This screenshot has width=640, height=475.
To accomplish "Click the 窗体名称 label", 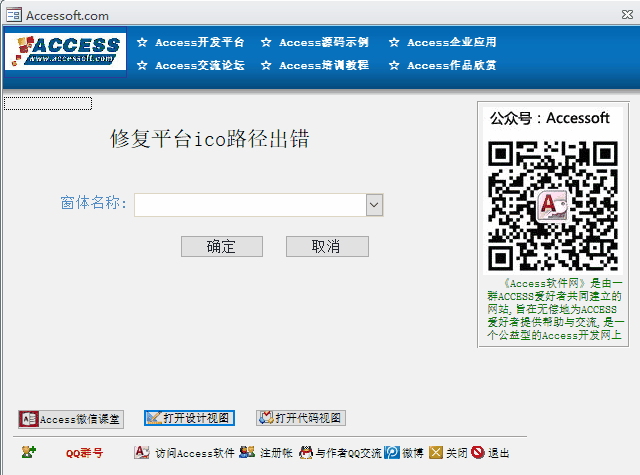I will pos(93,202).
